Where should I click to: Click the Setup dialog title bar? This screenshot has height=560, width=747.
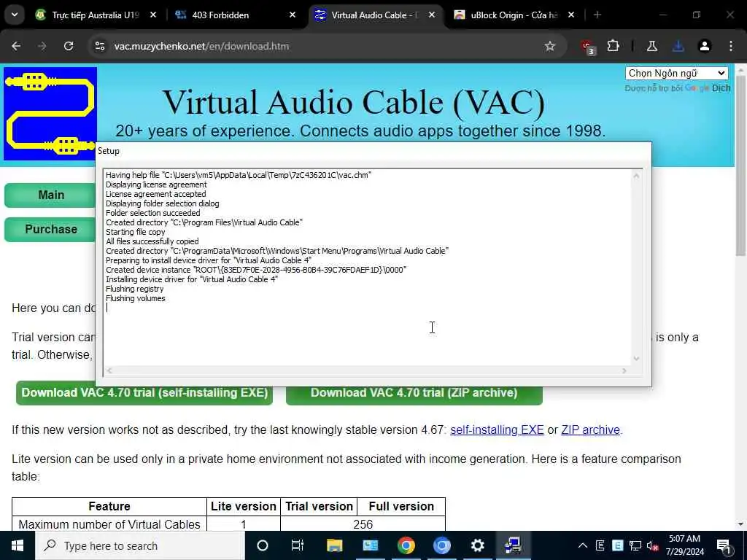click(373, 151)
